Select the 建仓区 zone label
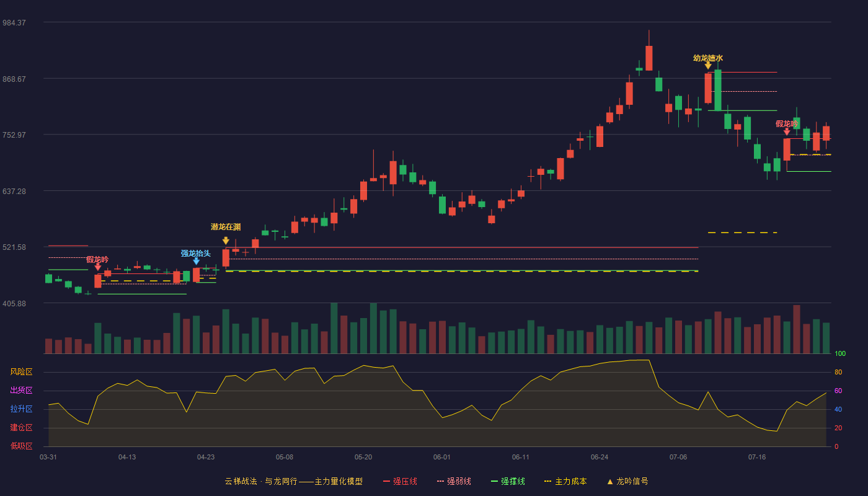Image resolution: width=868 pixels, height=496 pixels. (x=21, y=428)
